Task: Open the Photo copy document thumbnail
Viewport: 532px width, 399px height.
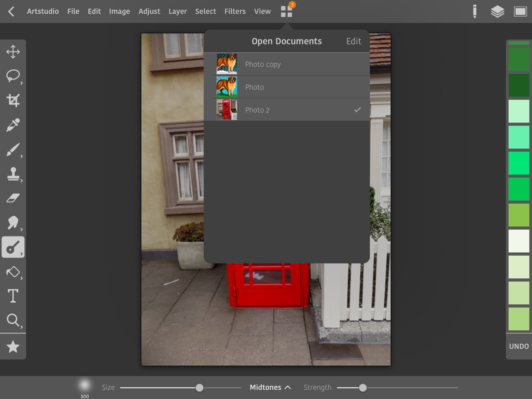Action: point(227,64)
